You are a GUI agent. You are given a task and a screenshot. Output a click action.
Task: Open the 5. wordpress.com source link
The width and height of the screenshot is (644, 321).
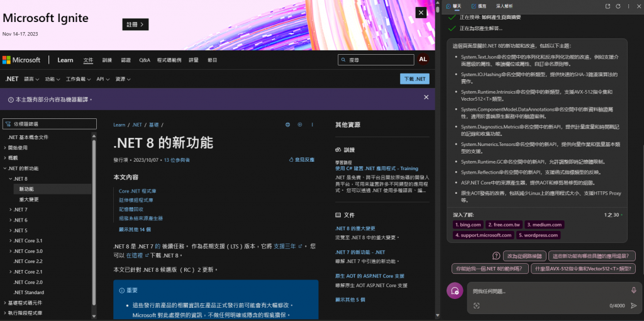point(539,235)
